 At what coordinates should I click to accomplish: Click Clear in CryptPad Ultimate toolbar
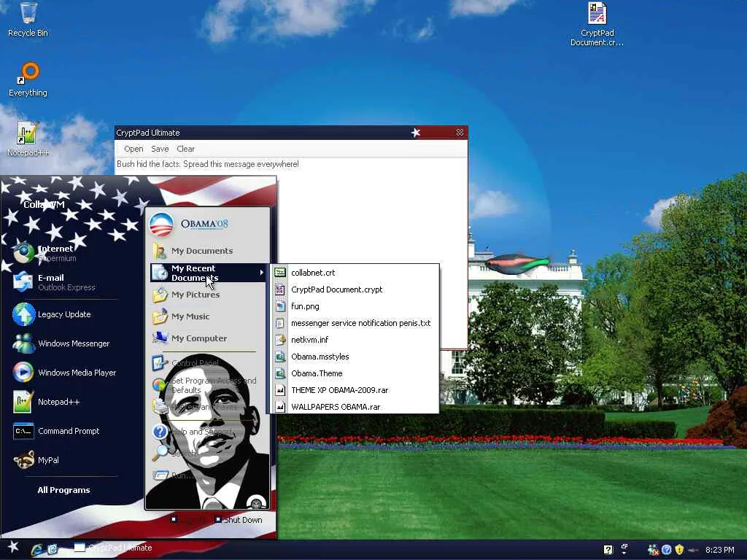[x=186, y=149]
